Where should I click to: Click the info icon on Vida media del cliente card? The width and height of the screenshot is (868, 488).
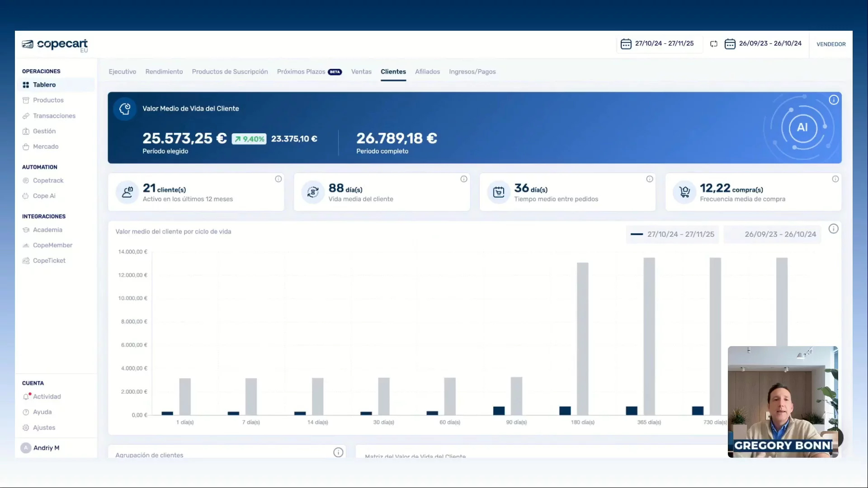464,179
